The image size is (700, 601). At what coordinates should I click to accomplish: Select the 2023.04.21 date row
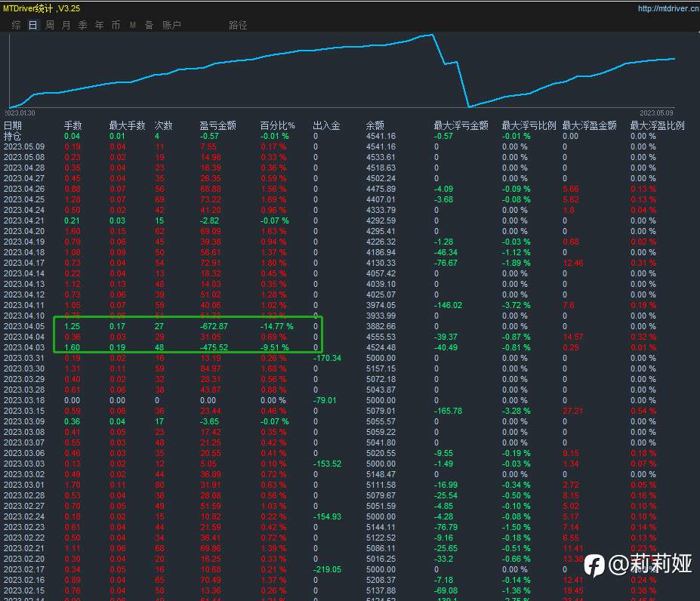pos(24,220)
